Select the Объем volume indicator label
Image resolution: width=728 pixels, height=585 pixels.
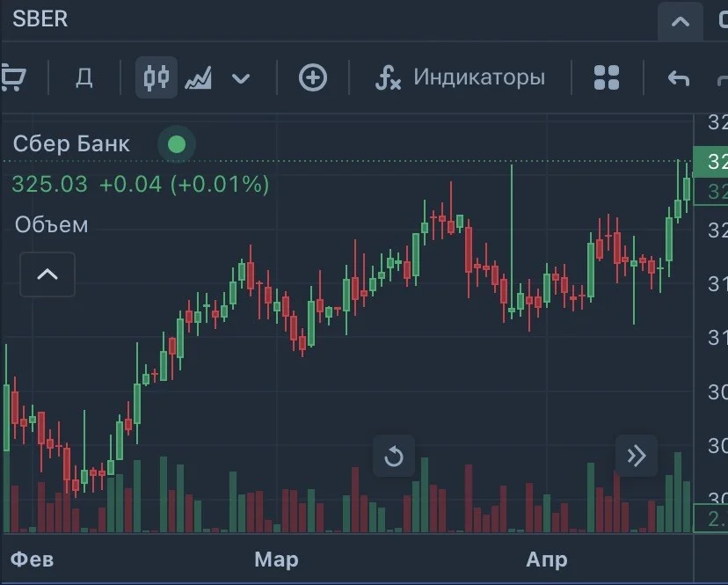(52, 225)
